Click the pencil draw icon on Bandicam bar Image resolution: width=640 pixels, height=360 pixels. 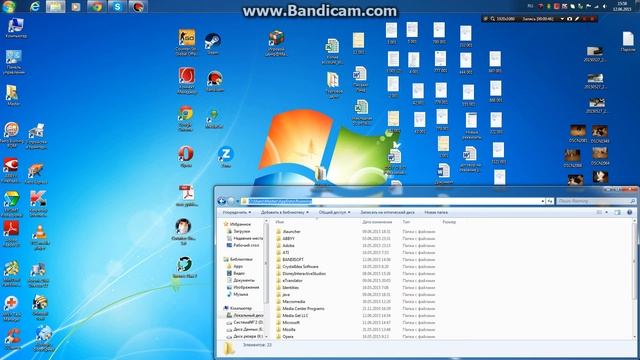[x=577, y=19]
